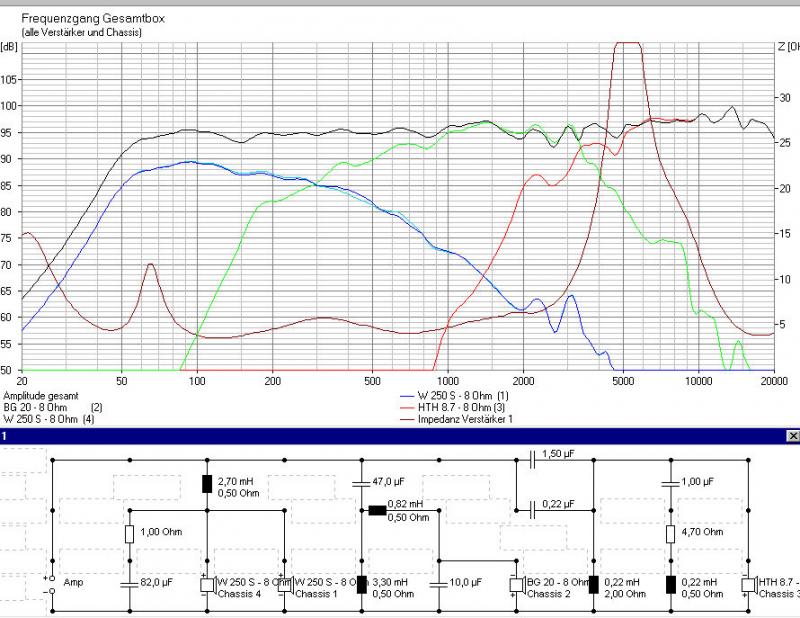Click the '(alle Verstärker und Chassis)' subtitle

pos(82,32)
